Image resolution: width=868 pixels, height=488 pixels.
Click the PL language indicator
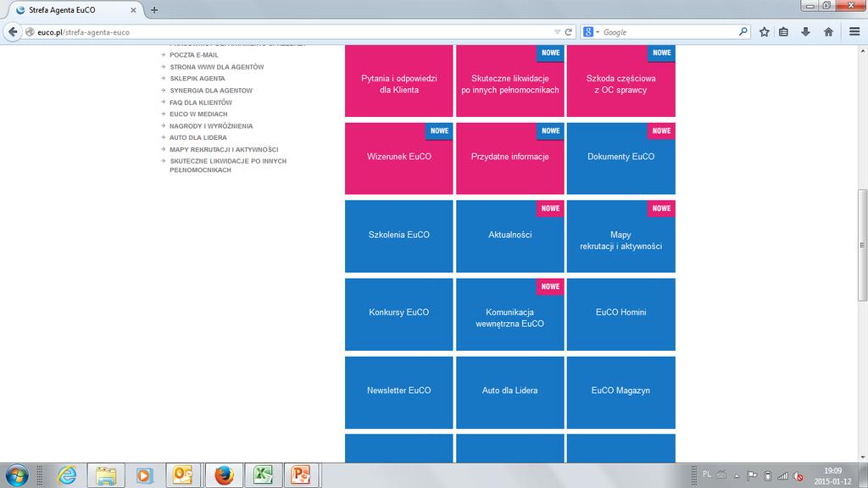click(706, 474)
